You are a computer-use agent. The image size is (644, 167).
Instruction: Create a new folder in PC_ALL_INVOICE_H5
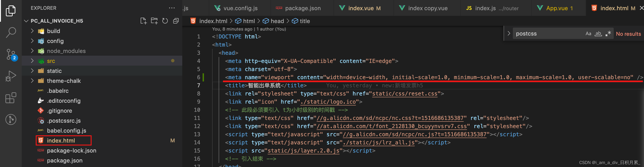click(154, 21)
